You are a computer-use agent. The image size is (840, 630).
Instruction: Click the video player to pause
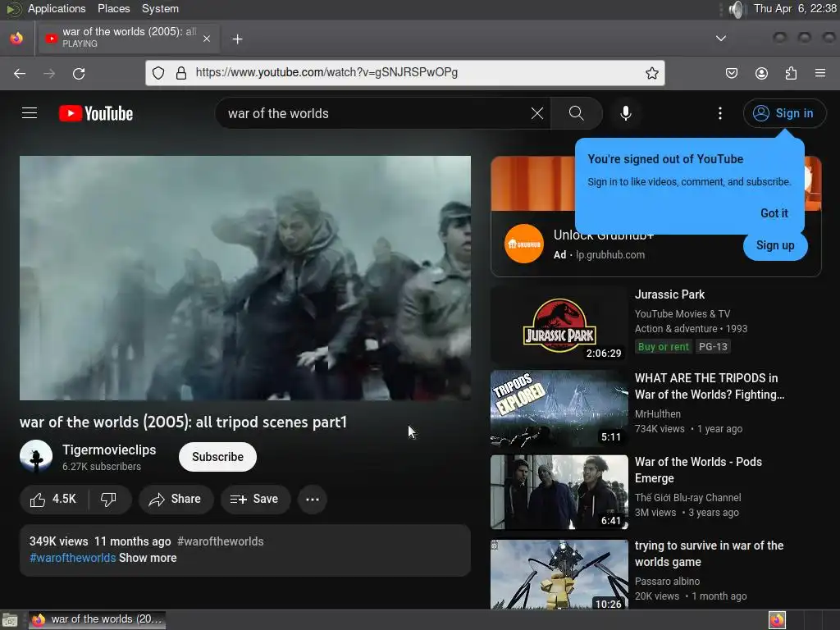(x=245, y=277)
